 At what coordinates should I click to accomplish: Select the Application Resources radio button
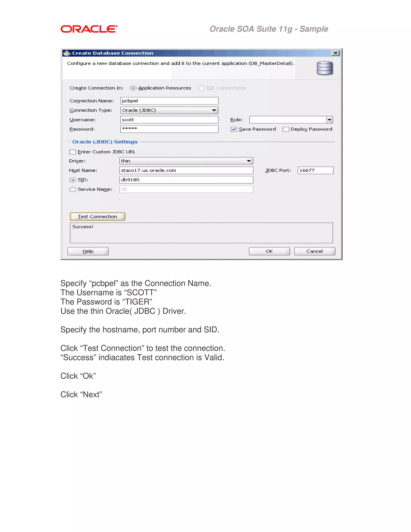point(133,88)
